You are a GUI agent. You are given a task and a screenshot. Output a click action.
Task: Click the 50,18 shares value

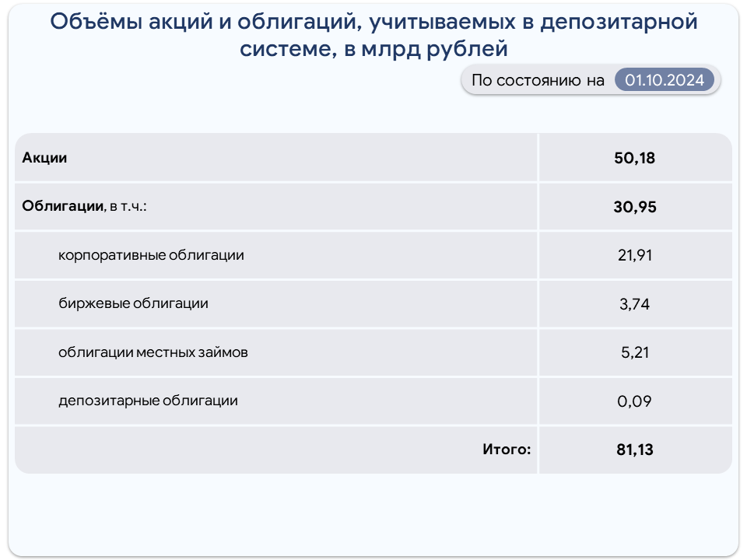635,158
